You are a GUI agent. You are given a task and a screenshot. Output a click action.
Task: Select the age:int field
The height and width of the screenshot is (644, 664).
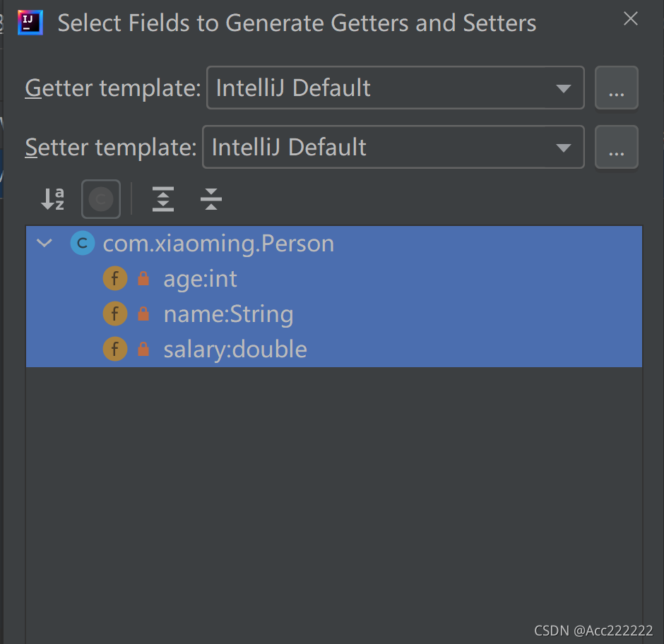pyautogui.click(x=333, y=279)
